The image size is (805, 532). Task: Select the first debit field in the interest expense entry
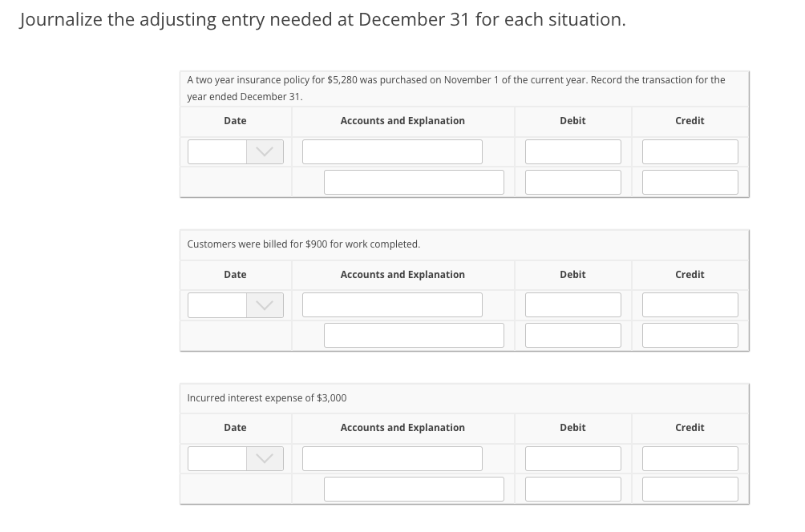[x=572, y=457]
